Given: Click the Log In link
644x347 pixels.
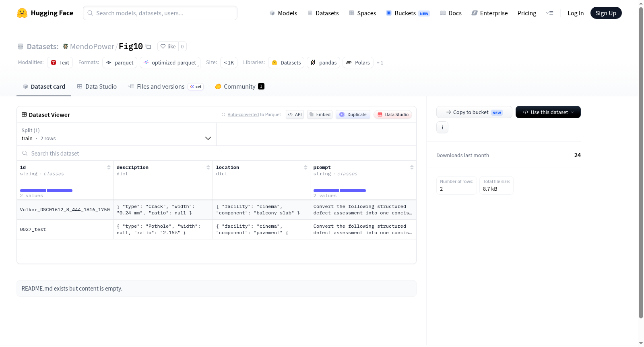Looking at the screenshot, I should pos(576,13).
